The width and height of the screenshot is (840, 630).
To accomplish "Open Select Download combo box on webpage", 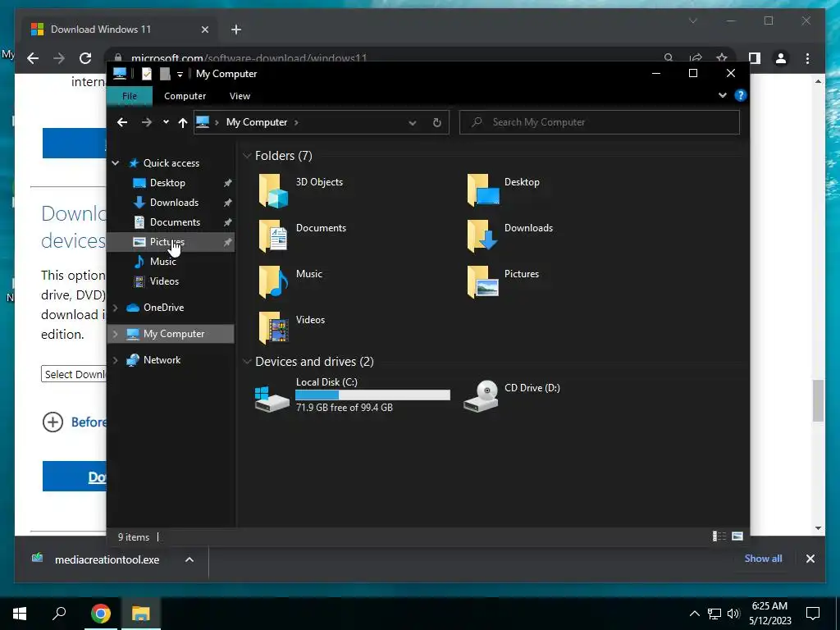I will pyautogui.click(x=74, y=374).
